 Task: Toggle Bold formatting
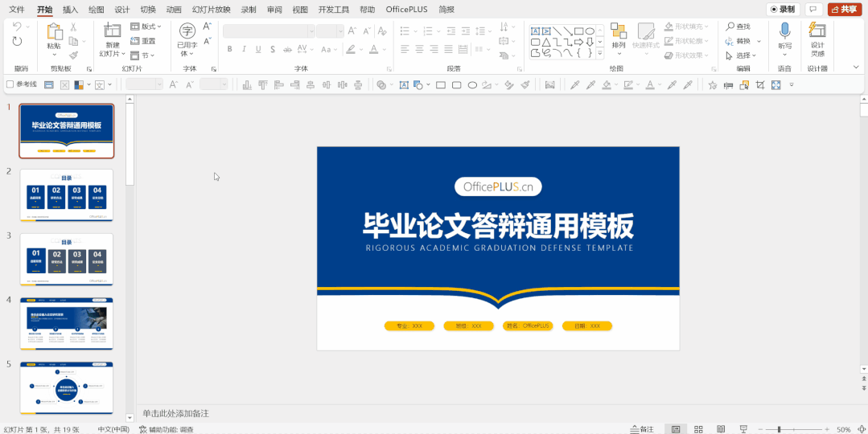[x=230, y=49]
